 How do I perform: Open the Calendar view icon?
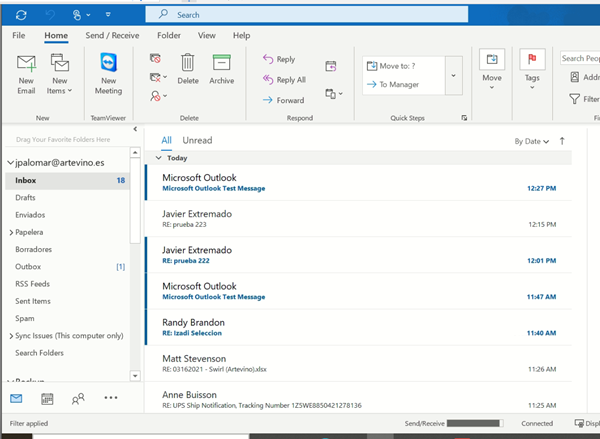click(47, 398)
